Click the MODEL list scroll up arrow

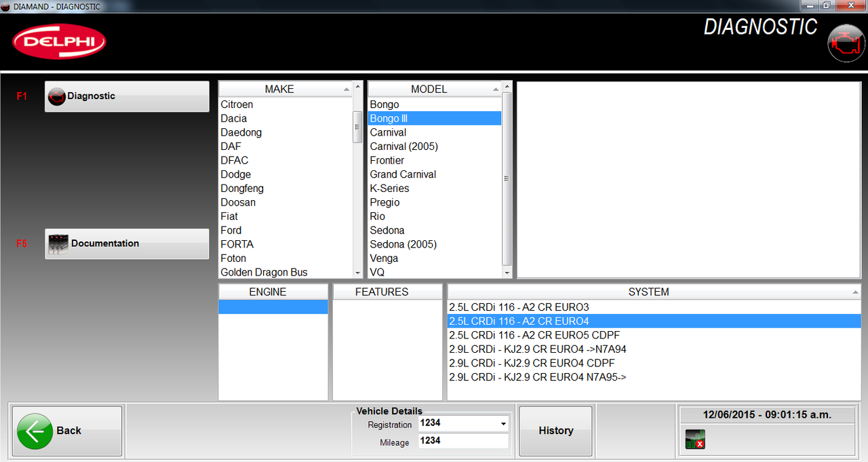click(x=507, y=88)
